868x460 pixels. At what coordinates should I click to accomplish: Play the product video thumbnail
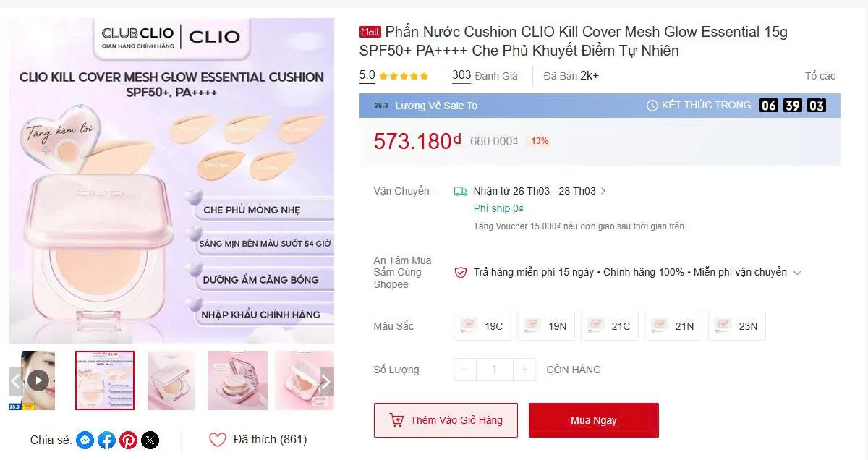pyautogui.click(x=38, y=380)
